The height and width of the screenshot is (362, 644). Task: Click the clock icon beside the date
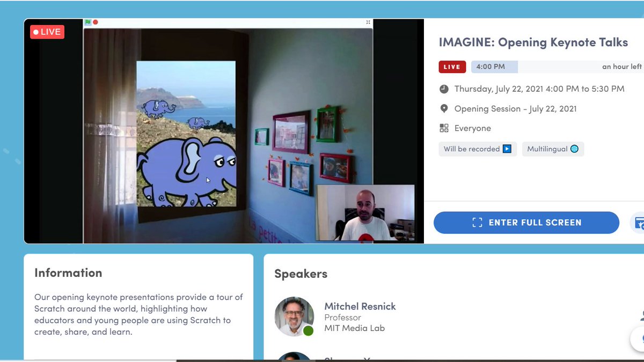(444, 89)
